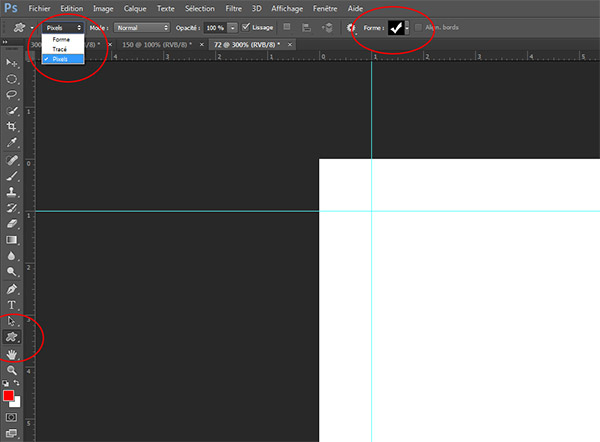The height and width of the screenshot is (442, 600).
Task: Open the Fichier menu
Action: (39, 8)
